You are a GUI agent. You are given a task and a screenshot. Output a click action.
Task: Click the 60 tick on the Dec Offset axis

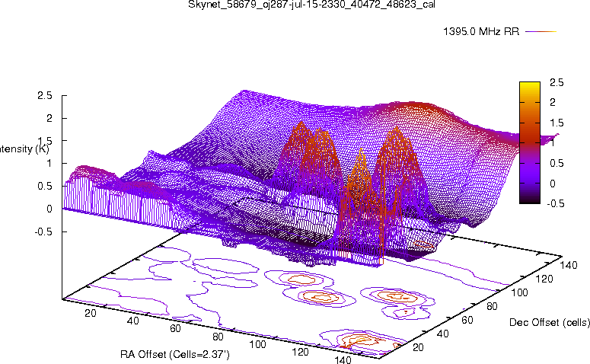tap(467, 320)
